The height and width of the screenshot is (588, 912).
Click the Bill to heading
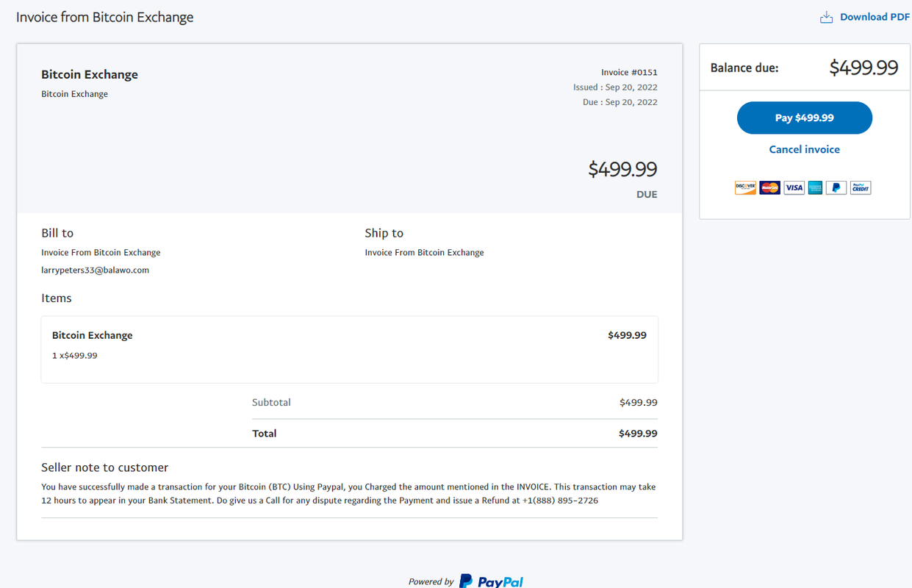pos(57,233)
